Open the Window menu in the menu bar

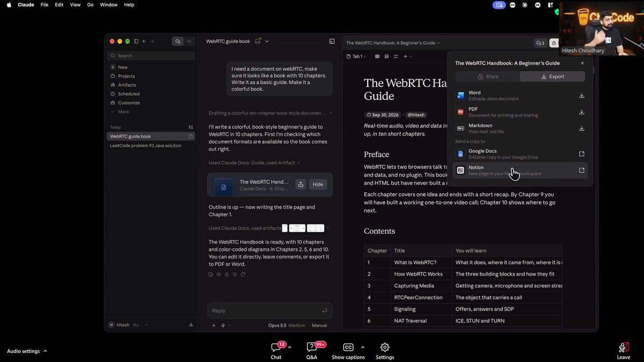108,5
